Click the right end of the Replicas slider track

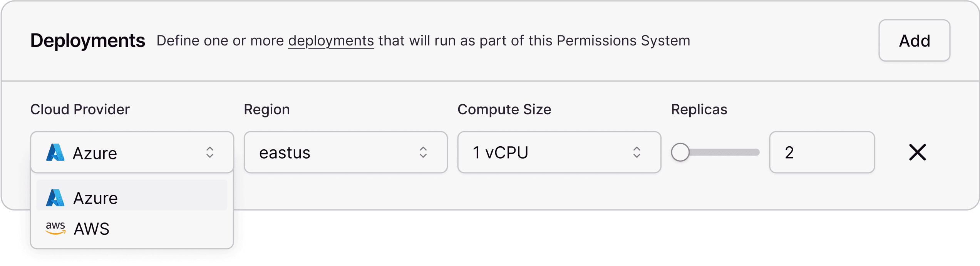[x=756, y=152]
